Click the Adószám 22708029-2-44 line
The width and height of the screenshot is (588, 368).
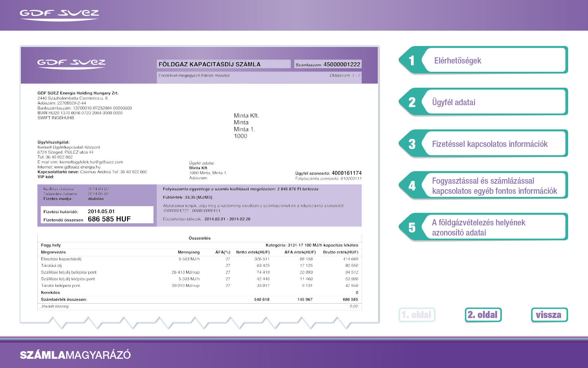(x=62, y=103)
